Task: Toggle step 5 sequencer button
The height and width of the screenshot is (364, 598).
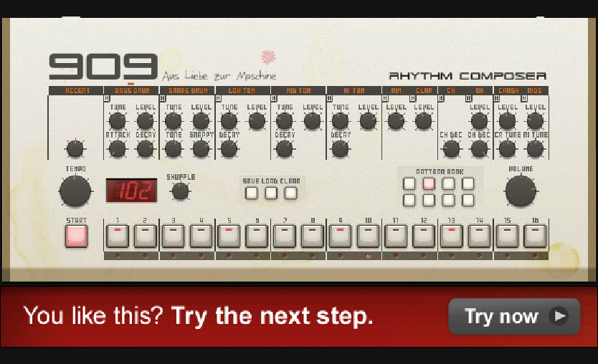Action: coord(229,236)
